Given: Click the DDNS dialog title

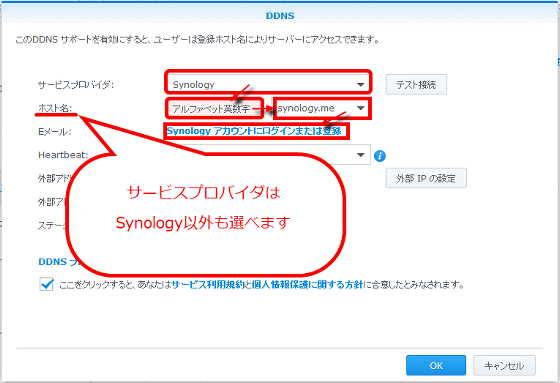Looking at the screenshot, I should [280, 16].
